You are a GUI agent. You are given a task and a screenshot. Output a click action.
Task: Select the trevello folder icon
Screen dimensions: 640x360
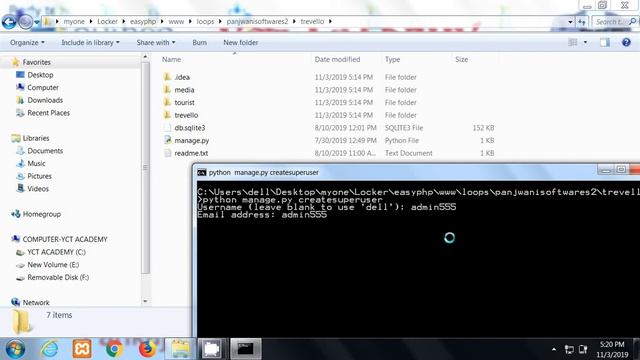point(167,115)
